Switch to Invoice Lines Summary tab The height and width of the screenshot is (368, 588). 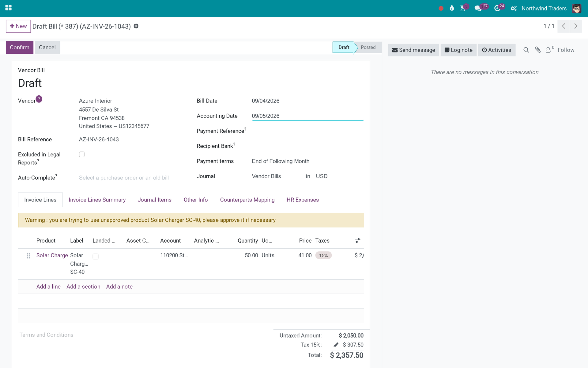click(x=97, y=200)
